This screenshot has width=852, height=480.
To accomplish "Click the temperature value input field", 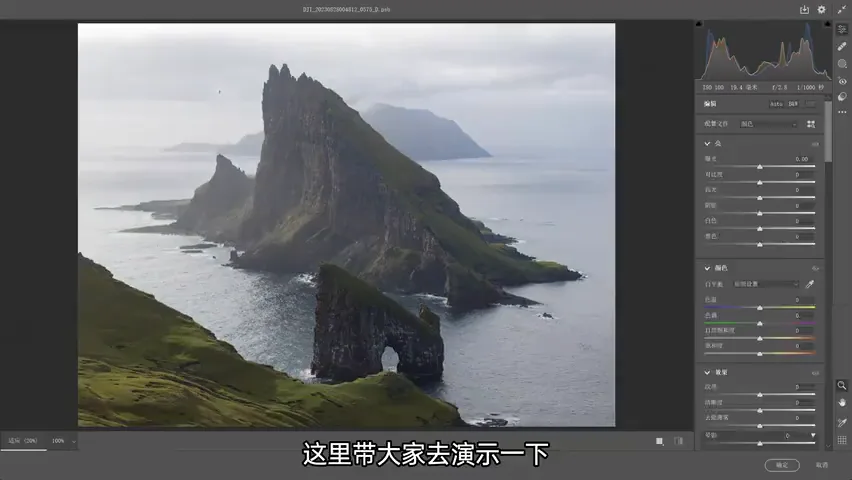I will (803, 300).
